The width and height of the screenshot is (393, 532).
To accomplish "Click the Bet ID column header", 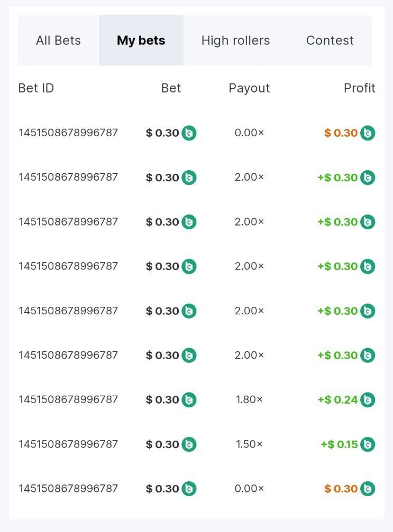I will point(36,88).
